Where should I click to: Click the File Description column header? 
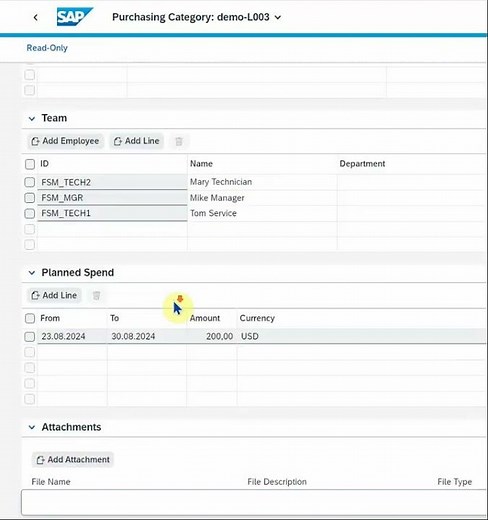[x=277, y=482]
